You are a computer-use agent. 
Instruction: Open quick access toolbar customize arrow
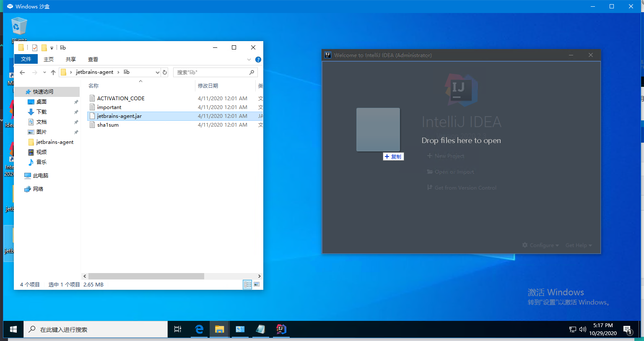52,48
